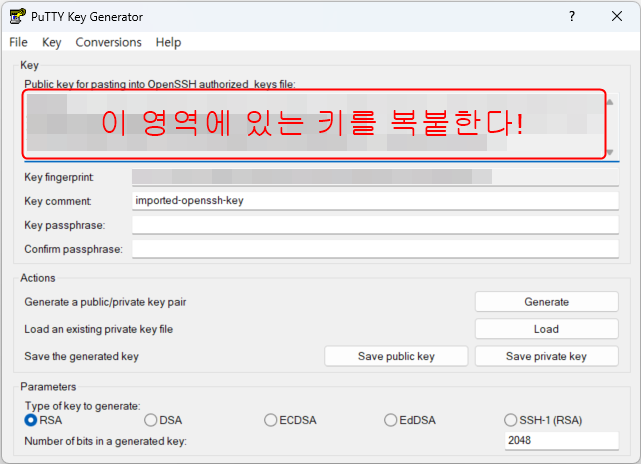Click the 'Save the generated key' label
641x464 pixels.
pos(81,356)
